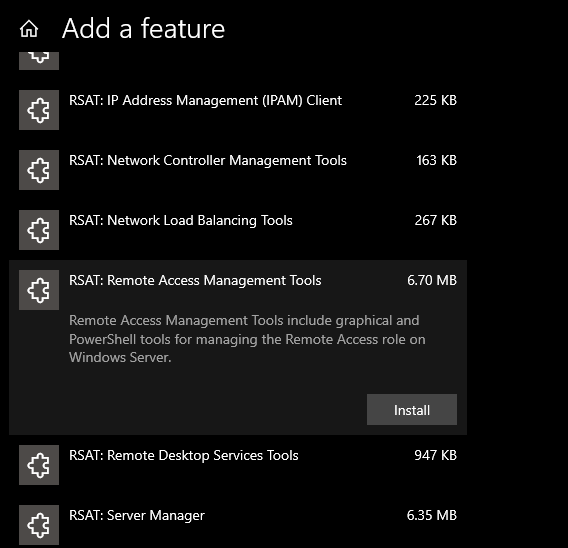Screen dimensions: 568x548
Task: Expand RSAT: Network Controller Management Tools
Action: click(x=238, y=170)
